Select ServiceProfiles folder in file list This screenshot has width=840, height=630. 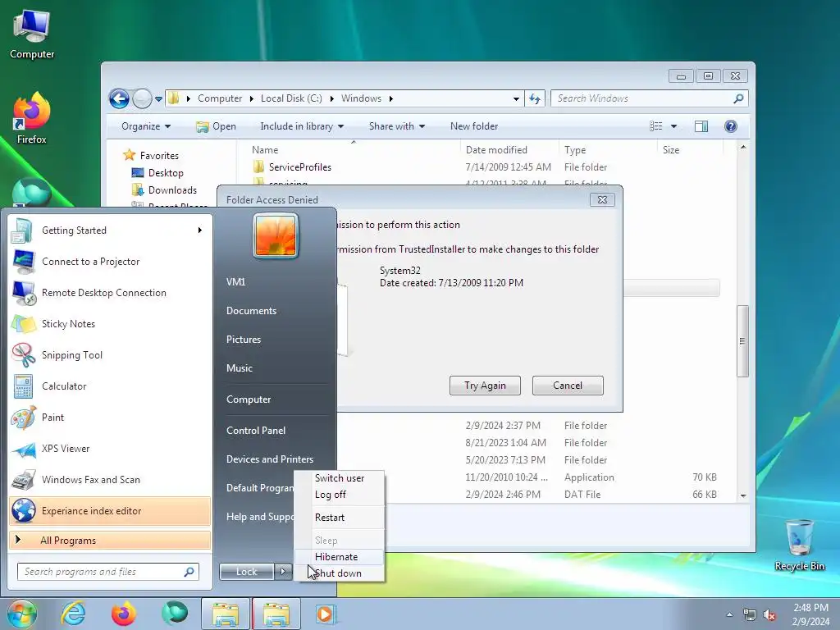coord(300,167)
